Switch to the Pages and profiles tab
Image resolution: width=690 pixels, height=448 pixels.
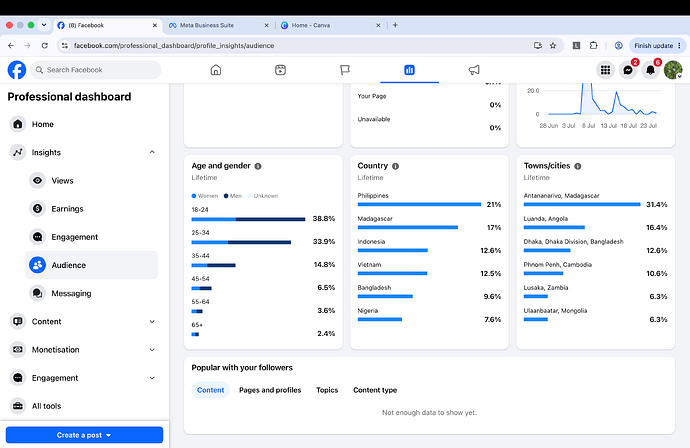pyautogui.click(x=270, y=390)
